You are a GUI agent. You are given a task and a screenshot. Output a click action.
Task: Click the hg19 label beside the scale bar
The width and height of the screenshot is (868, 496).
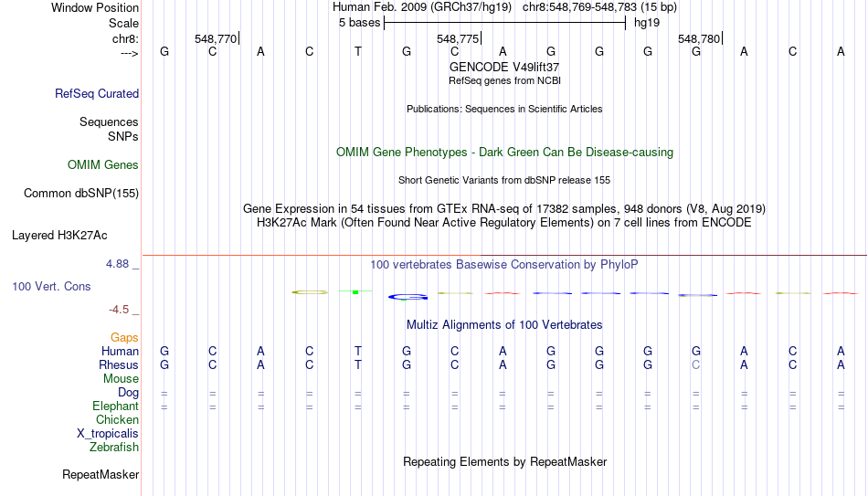[x=647, y=23]
